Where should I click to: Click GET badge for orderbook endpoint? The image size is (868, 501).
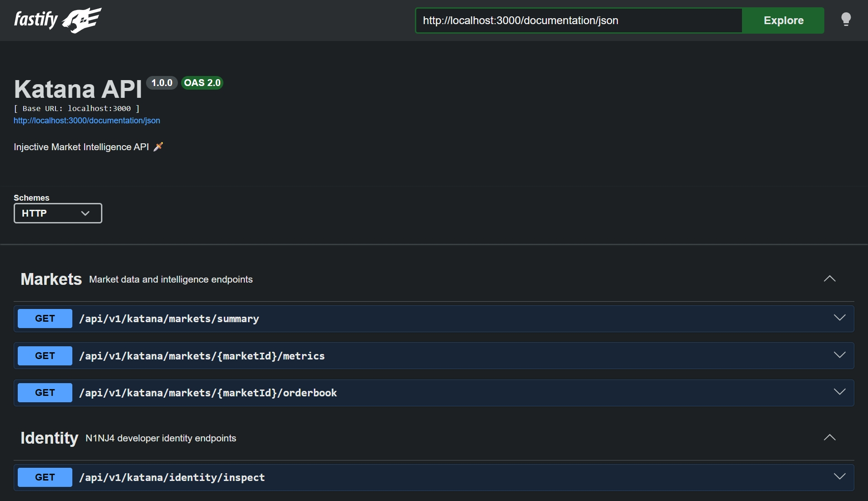[45, 393]
